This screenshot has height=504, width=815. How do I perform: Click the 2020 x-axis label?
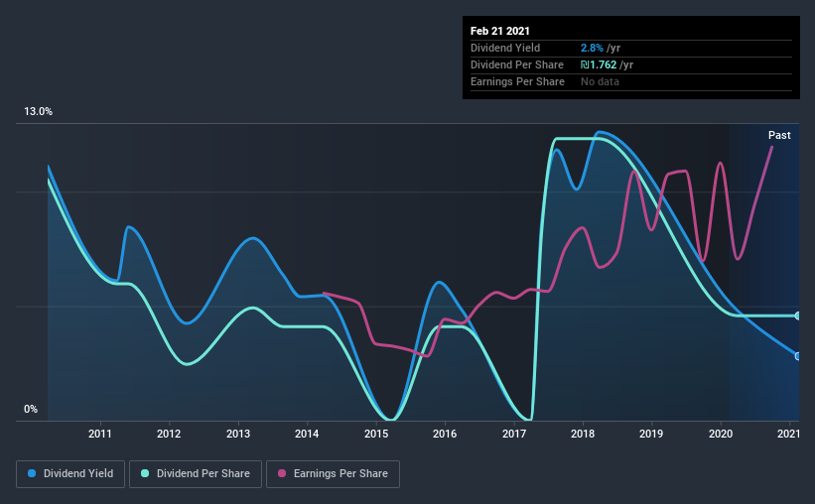(721, 434)
